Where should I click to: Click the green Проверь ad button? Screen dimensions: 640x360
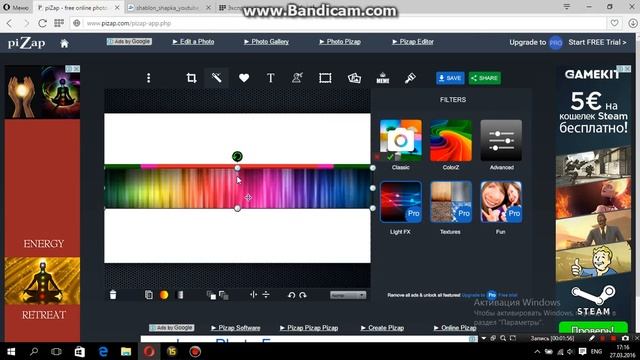(593, 329)
